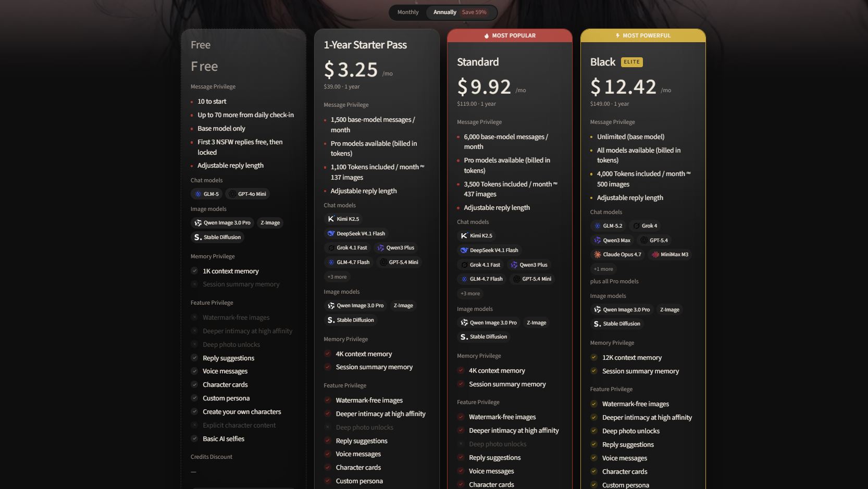Click 'Up to 70 more from daily check-in'
This screenshot has width=868, height=489.
246,115
